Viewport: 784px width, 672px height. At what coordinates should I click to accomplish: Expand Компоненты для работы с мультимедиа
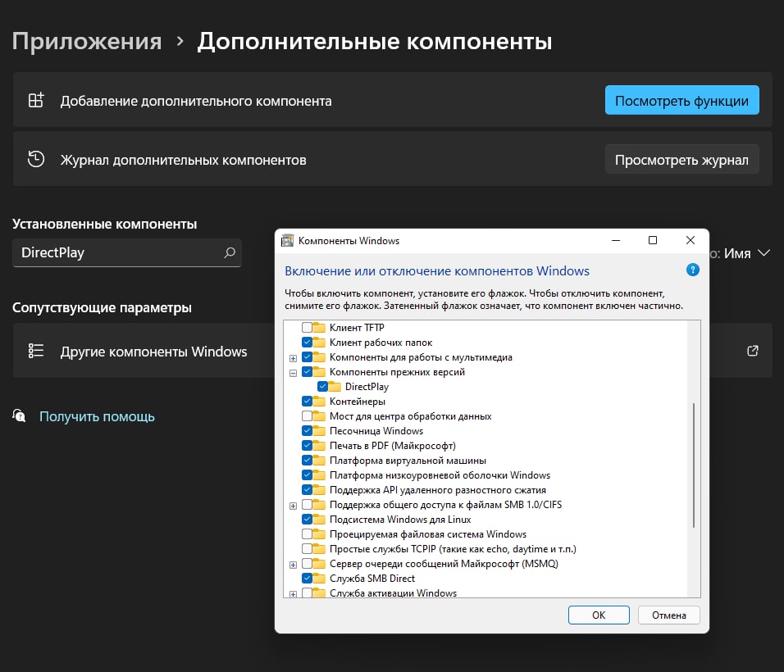[x=294, y=358]
